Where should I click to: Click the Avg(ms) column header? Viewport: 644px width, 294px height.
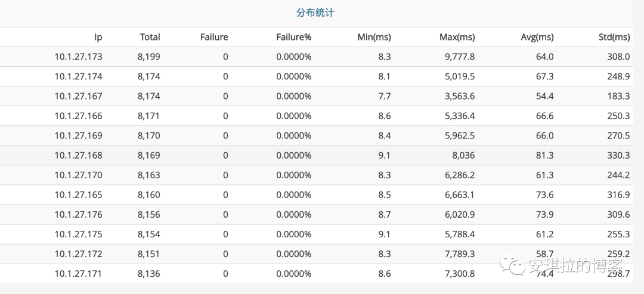click(537, 37)
